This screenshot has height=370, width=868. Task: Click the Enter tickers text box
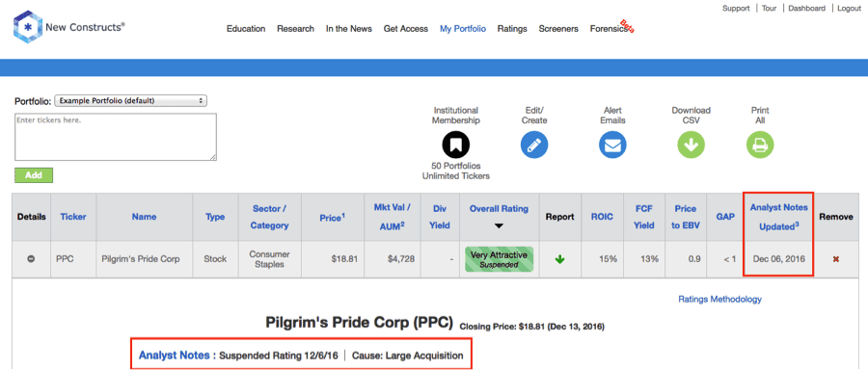[116, 137]
